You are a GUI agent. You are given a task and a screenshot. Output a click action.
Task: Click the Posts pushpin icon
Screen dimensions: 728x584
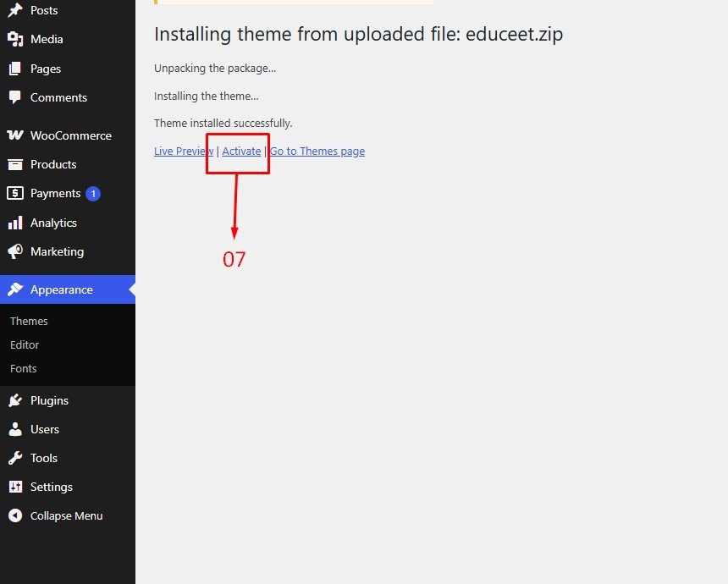(15, 10)
